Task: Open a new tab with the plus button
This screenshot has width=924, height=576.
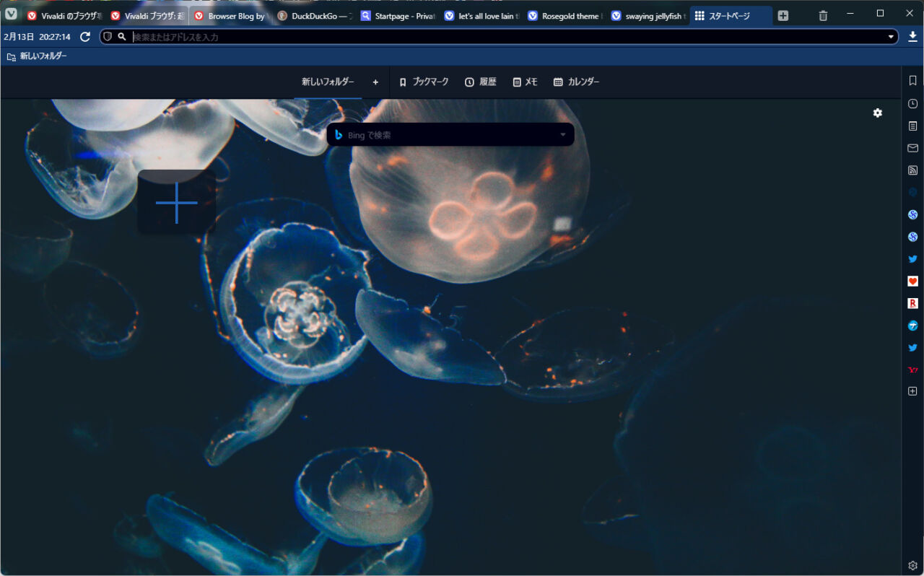Action: [x=783, y=16]
